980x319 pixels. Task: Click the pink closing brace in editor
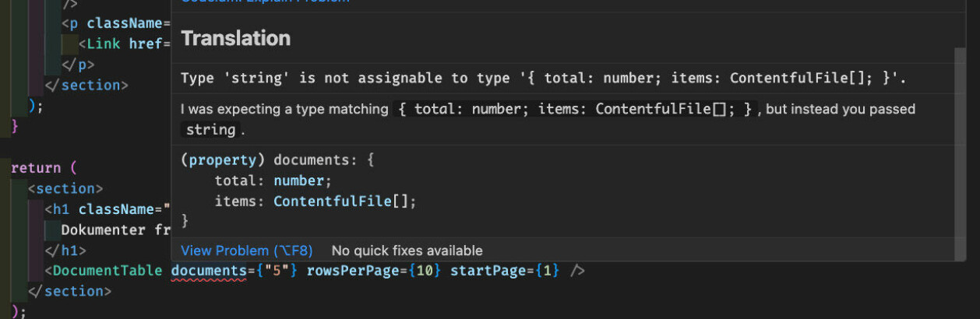[x=15, y=126]
